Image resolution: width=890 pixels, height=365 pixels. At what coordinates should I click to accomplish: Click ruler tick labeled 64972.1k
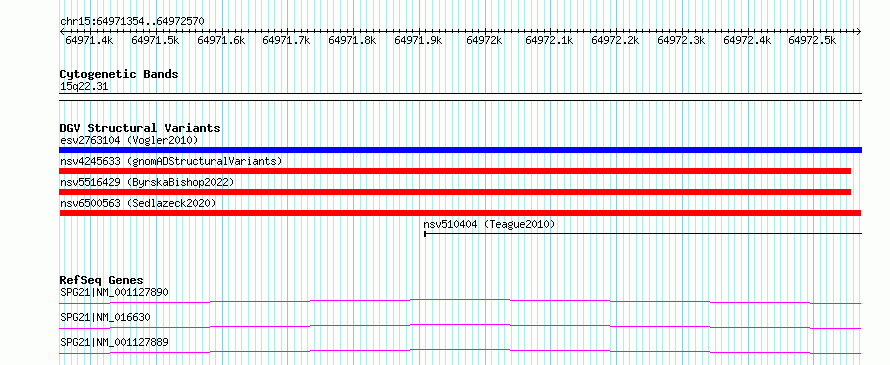[549, 40]
